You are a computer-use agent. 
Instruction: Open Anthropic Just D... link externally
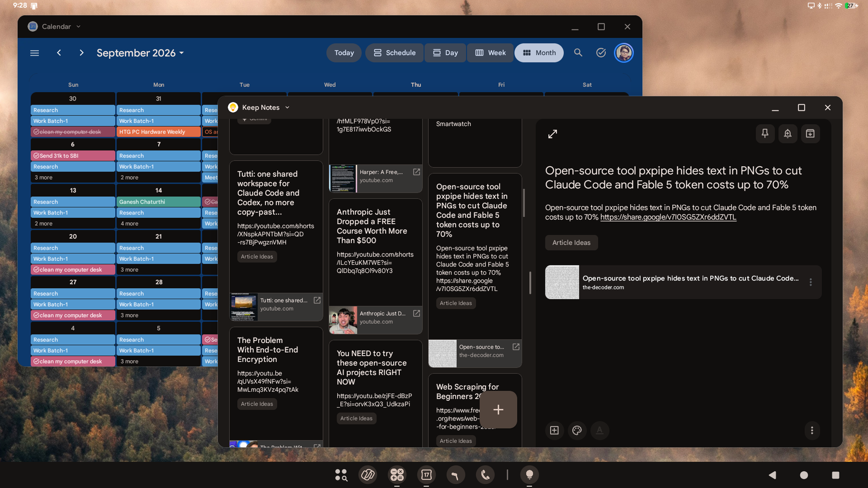(x=416, y=313)
